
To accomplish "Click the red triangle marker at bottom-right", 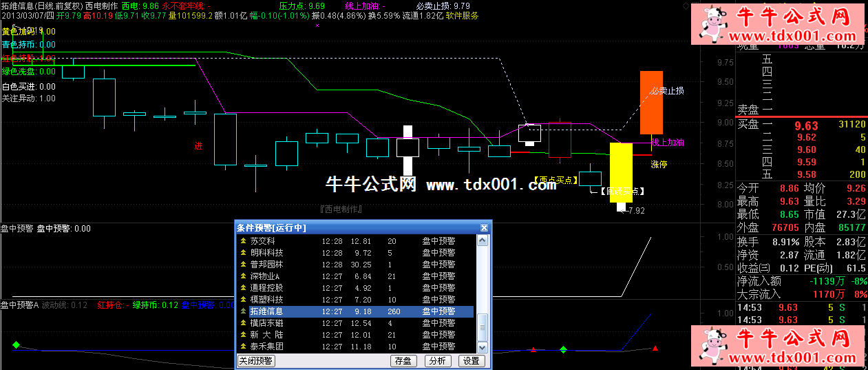I will pyautogui.click(x=655, y=349).
